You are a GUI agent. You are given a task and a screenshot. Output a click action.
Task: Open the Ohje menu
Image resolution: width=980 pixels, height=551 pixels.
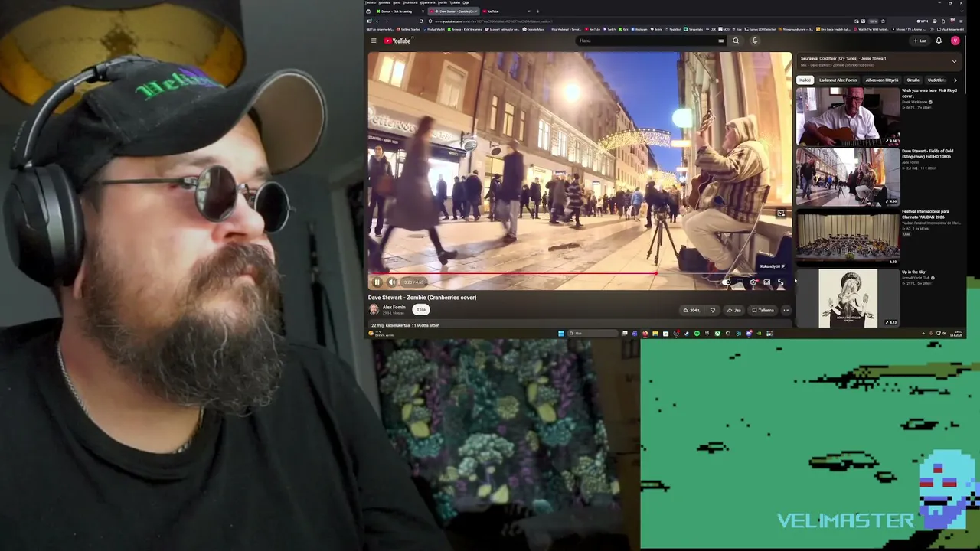click(x=465, y=2)
